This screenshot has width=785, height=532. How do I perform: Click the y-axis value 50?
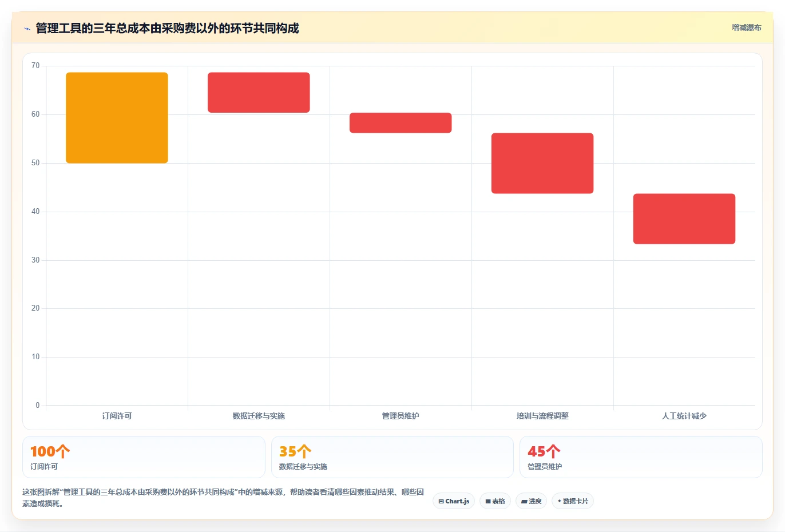(35, 163)
